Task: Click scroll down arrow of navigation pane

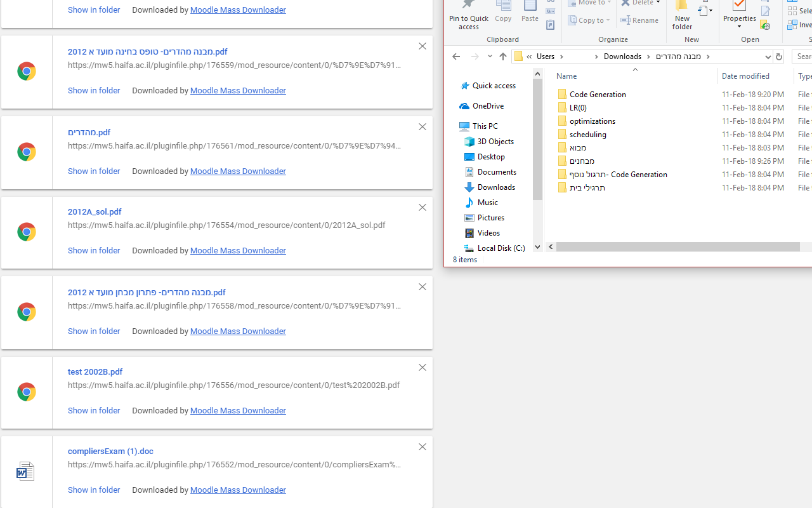Action: tap(537, 247)
